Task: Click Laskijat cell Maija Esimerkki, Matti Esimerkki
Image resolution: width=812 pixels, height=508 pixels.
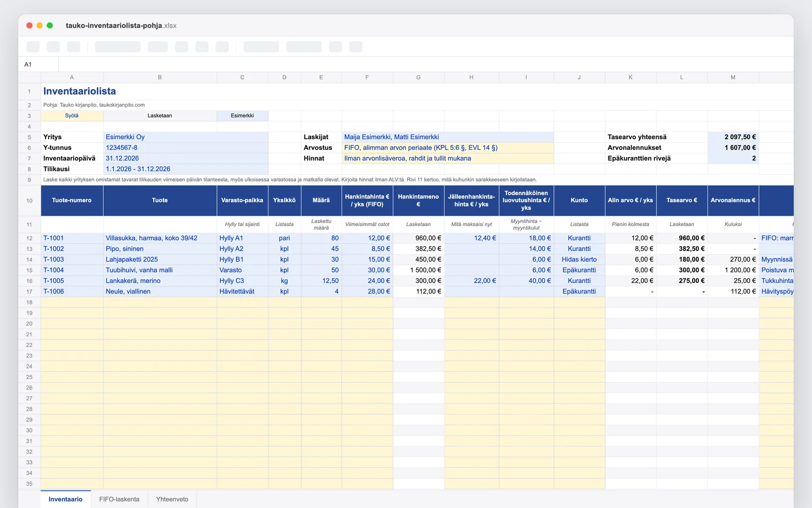Action: (x=448, y=137)
